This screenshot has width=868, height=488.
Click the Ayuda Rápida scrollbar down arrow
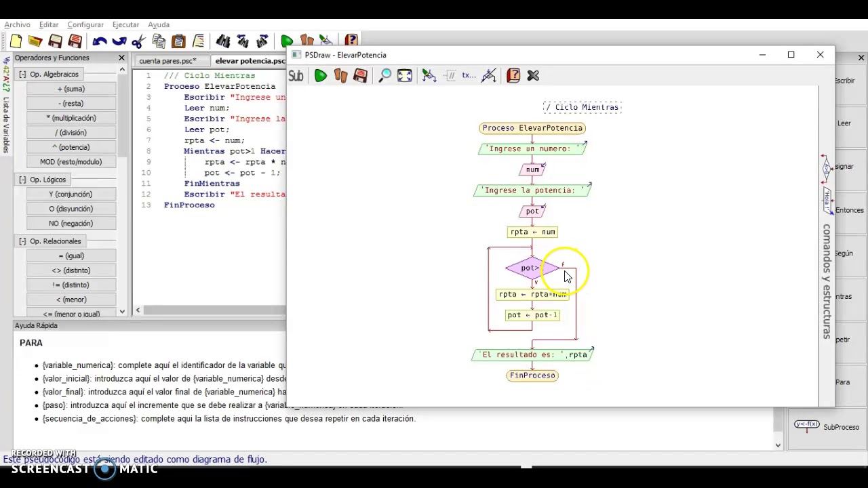coord(778,445)
